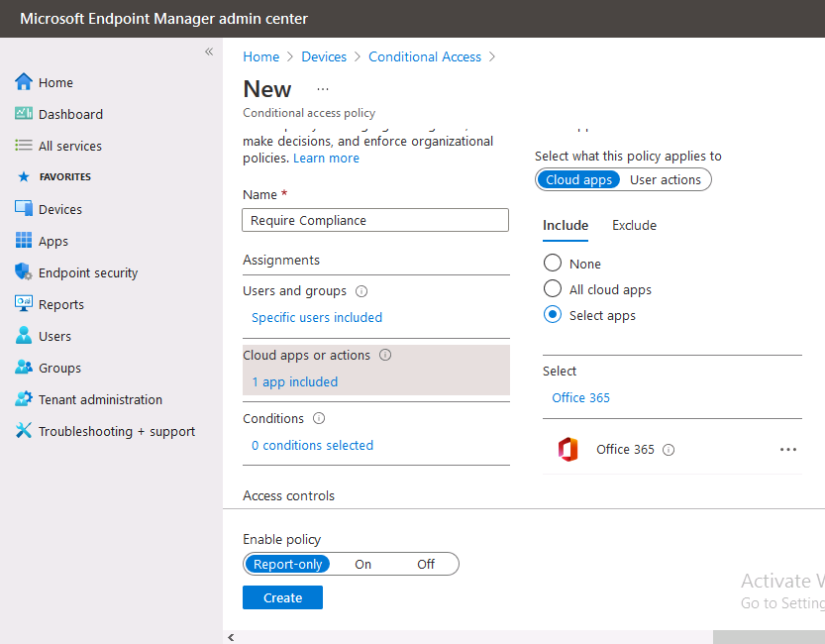The height and width of the screenshot is (644, 825).
Task: Click the Groups people icon
Action: (23, 367)
